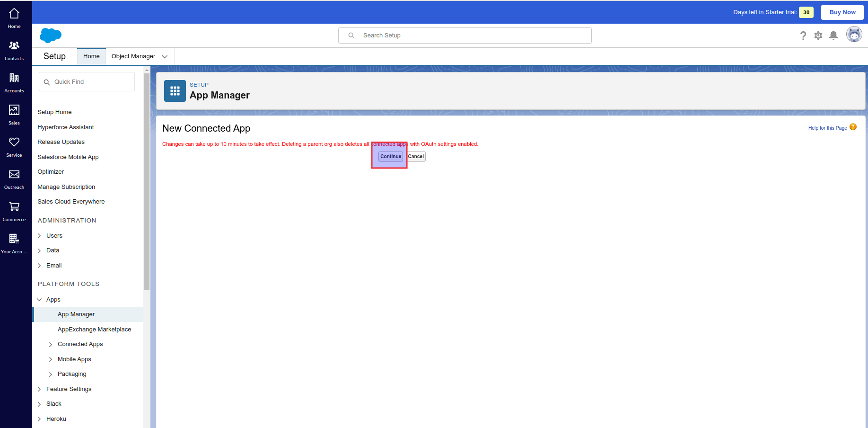Expand the Connected Apps node

pyautogui.click(x=51, y=345)
